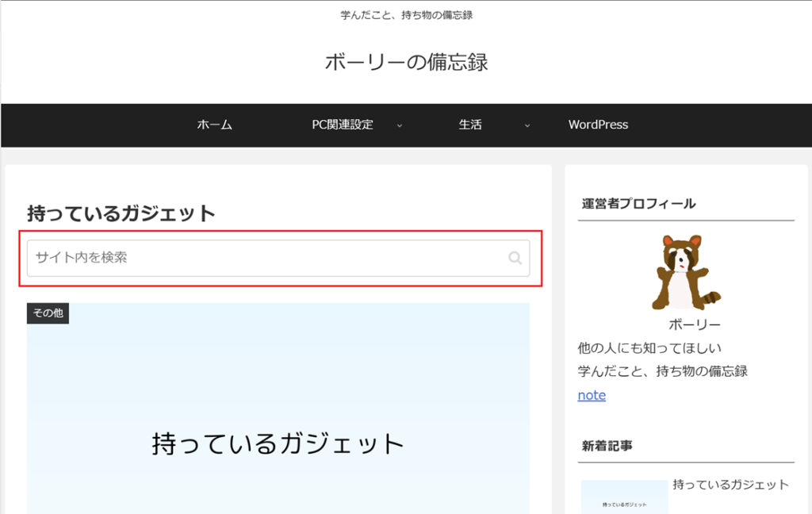Click the その他 category label

click(48, 313)
